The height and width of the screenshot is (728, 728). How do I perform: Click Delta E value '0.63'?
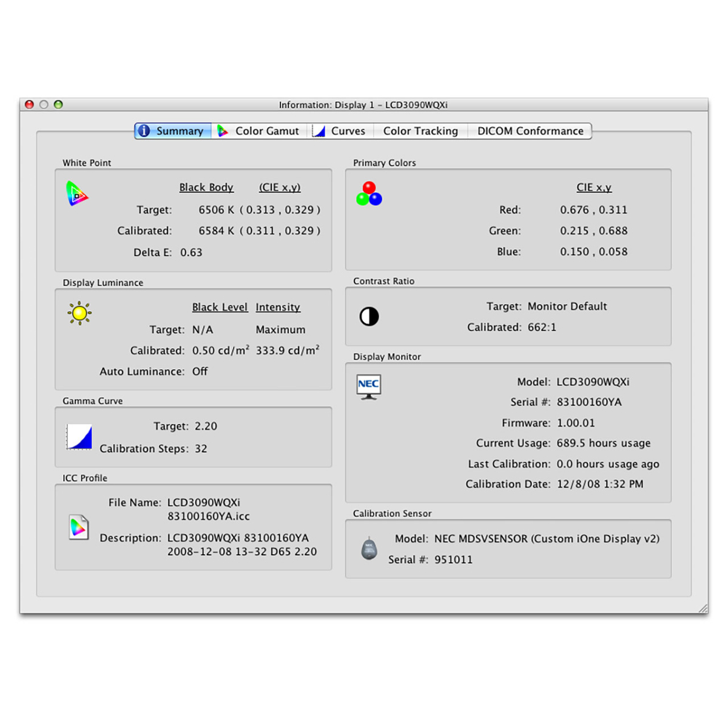(x=191, y=252)
